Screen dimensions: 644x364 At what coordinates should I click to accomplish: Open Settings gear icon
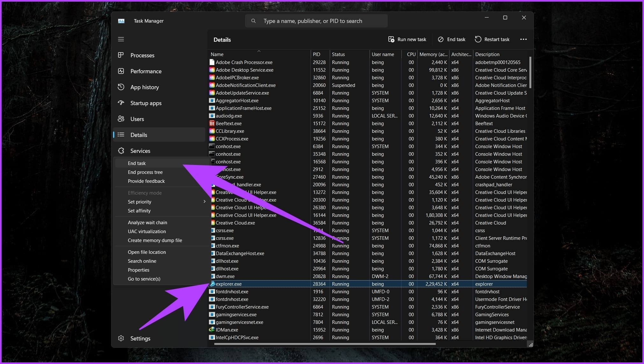click(121, 338)
